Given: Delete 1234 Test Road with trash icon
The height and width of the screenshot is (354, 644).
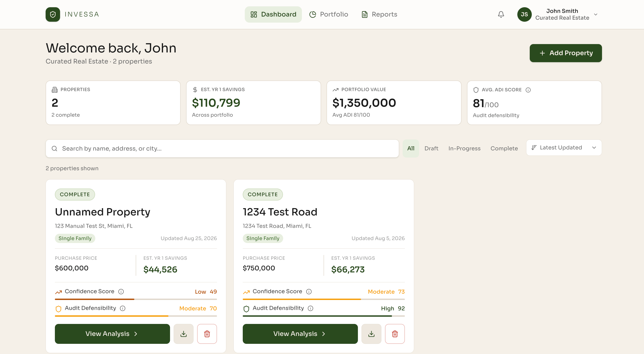Looking at the screenshot, I should pyautogui.click(x=395, y=334).
